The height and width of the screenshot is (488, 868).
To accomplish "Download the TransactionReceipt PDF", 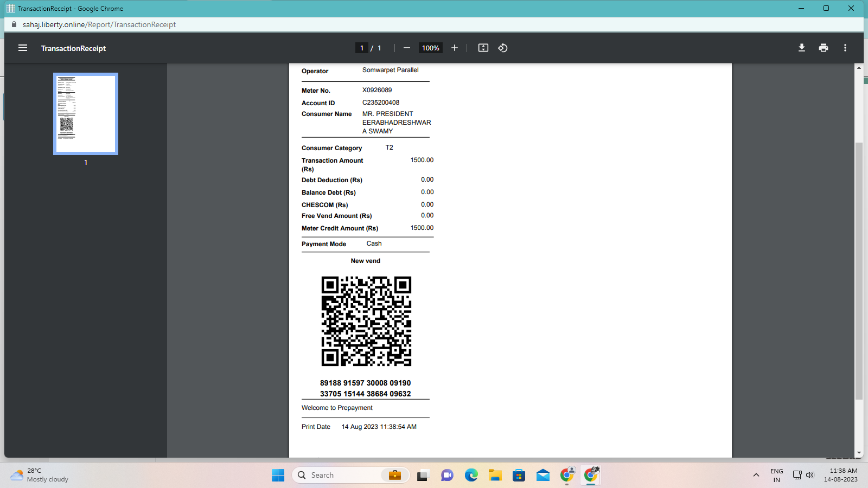I will pyautogui.click(x=802, y=48).
